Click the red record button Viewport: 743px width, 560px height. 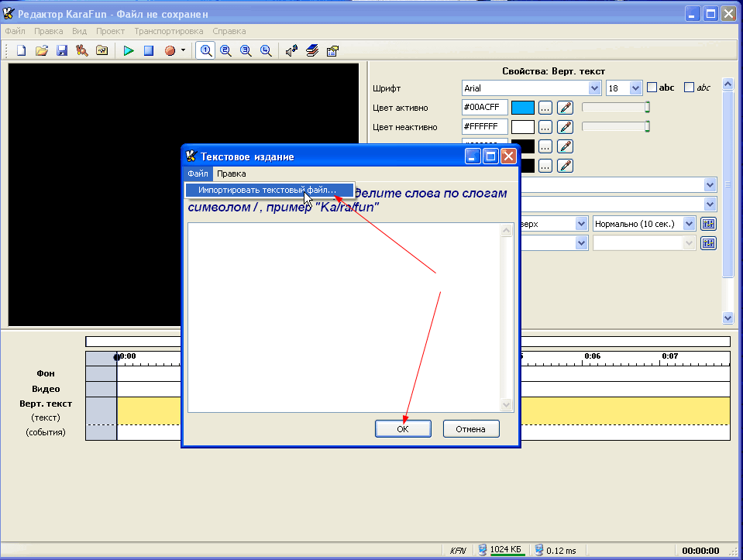[170, 50]
